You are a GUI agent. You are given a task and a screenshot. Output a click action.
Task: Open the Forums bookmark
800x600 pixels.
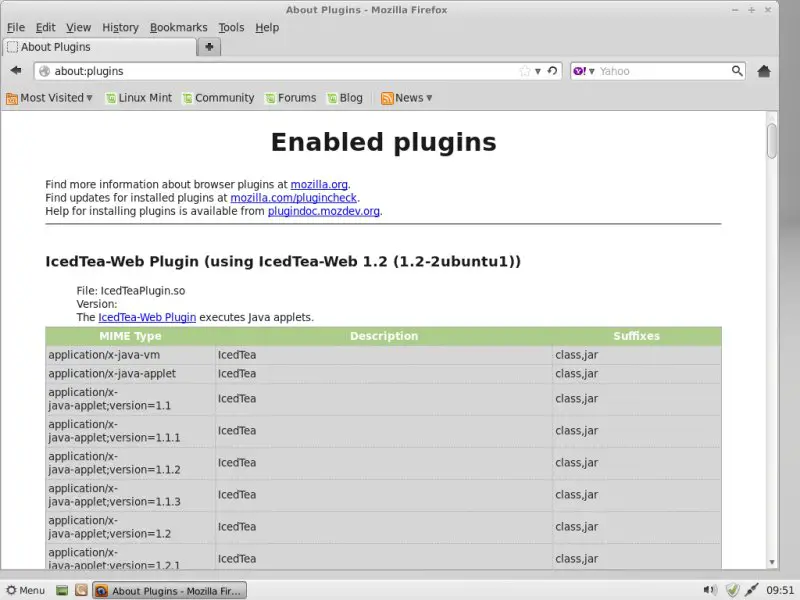point(291,98)
